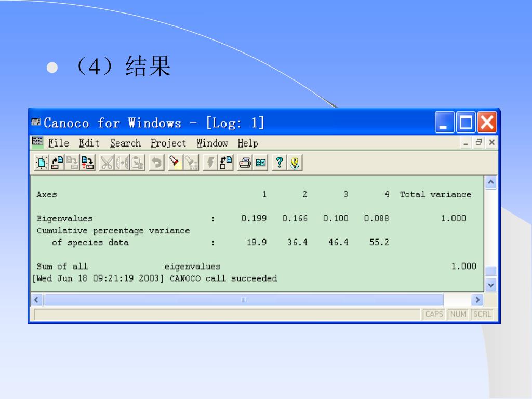Click the 'Sum of all' text

tap(62, 267)
